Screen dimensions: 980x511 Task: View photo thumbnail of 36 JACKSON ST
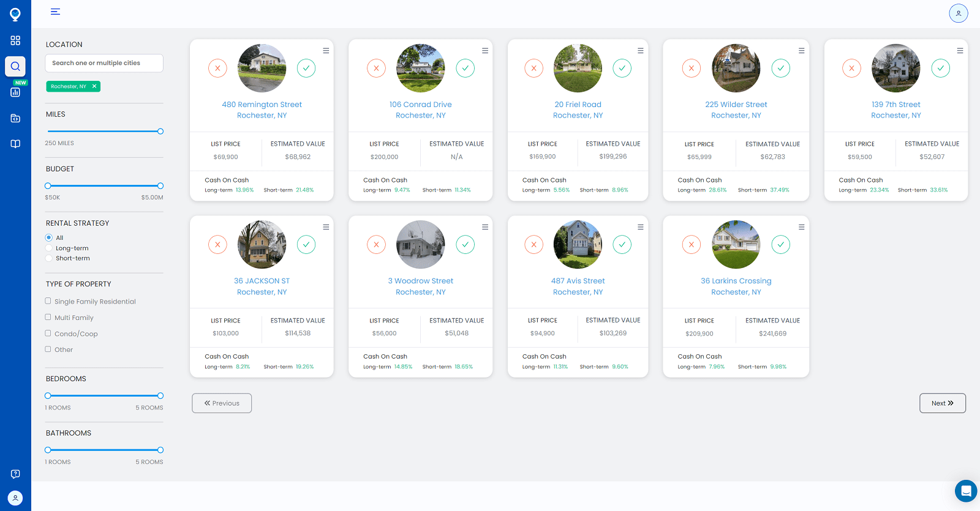[x=262, y=244]
